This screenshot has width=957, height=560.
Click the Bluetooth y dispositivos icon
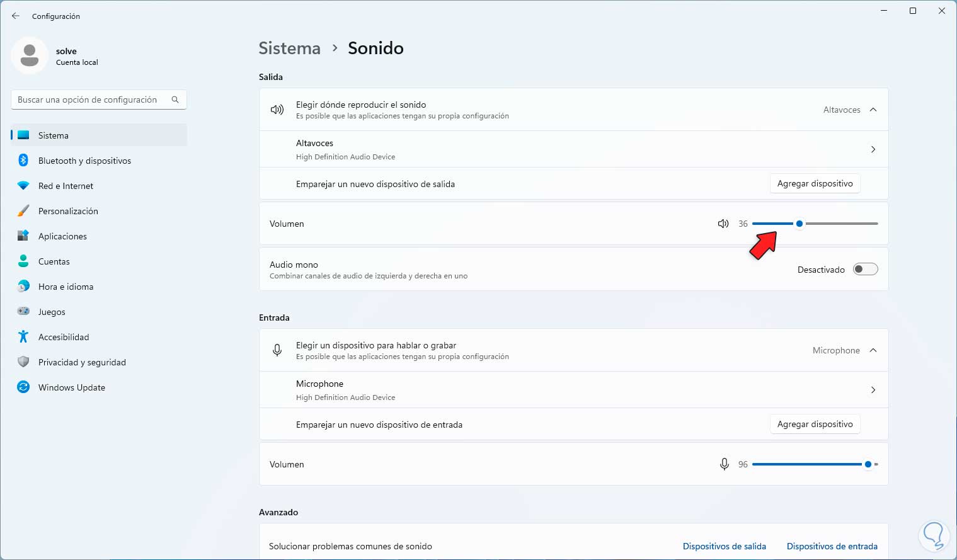tap(23, 161)
